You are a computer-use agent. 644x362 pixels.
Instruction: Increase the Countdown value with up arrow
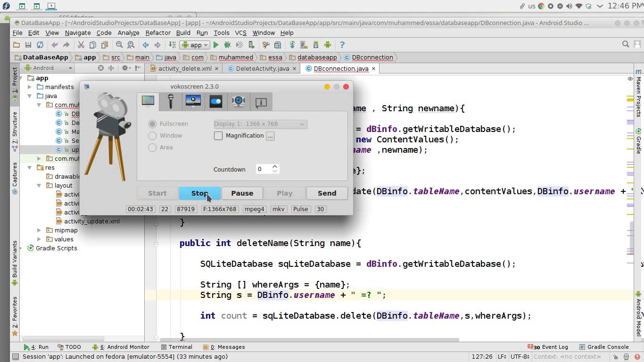275,166
